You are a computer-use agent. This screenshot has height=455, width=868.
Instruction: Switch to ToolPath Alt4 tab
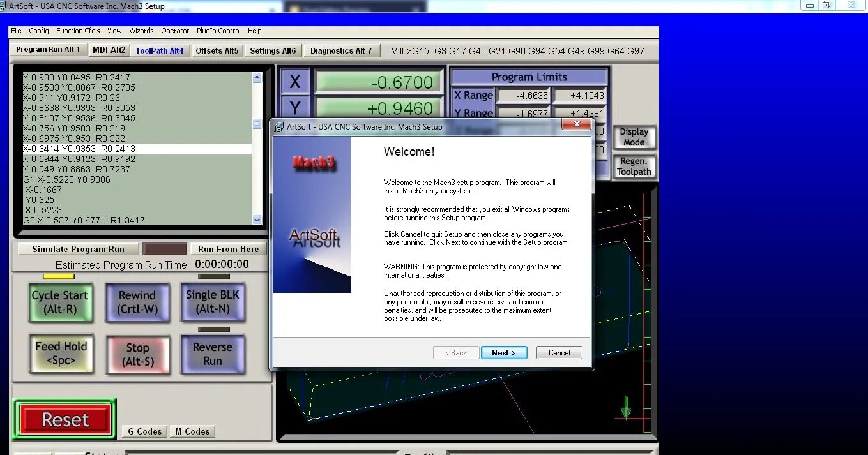(x=160, y=50)
